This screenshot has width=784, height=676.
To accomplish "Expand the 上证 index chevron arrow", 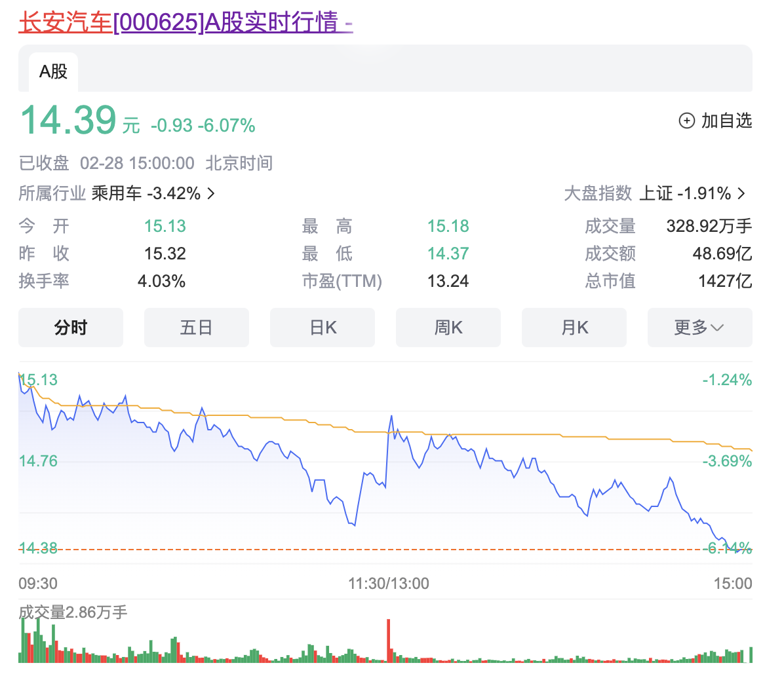I will pos(741,193).
